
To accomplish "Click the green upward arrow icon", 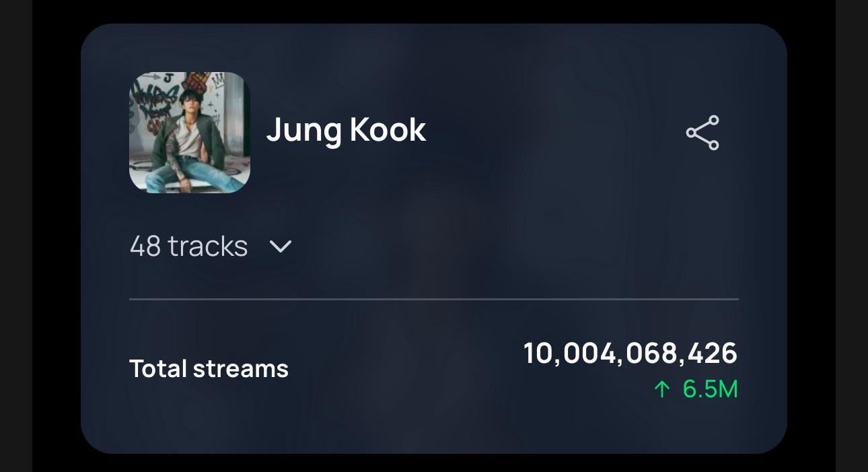I will [x=662, y=389].
